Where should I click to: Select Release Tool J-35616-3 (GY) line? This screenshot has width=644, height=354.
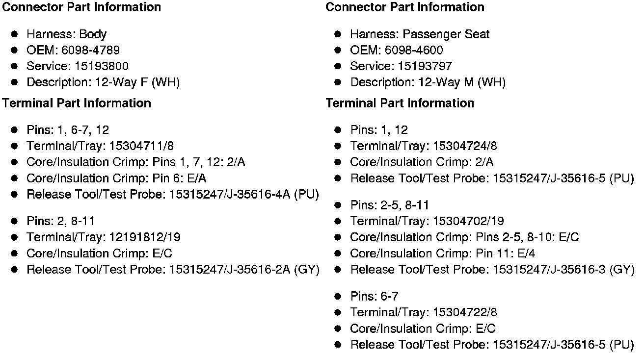[x=492, y=270]
